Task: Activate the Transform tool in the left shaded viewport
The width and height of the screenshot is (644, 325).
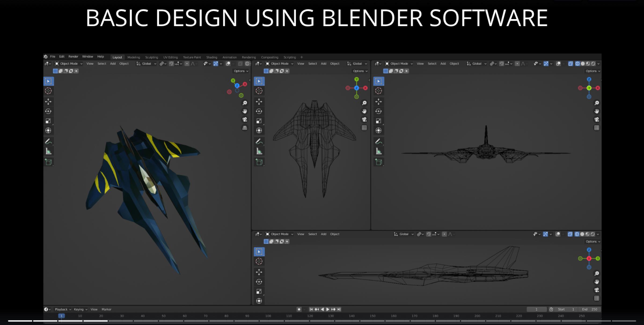Action: coord(49,130)
